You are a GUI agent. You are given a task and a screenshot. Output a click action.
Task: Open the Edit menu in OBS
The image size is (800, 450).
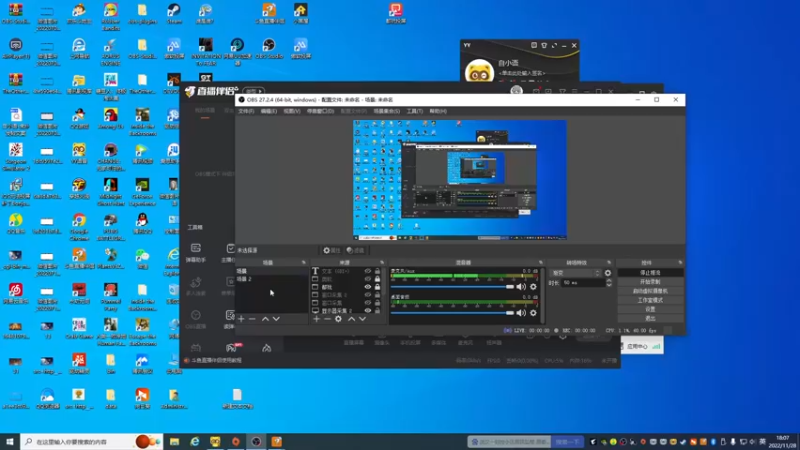(x=269, y=111)
